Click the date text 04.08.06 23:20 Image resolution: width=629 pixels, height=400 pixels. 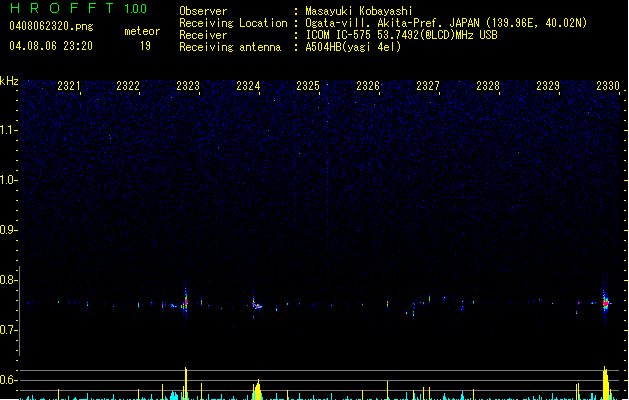51,46
